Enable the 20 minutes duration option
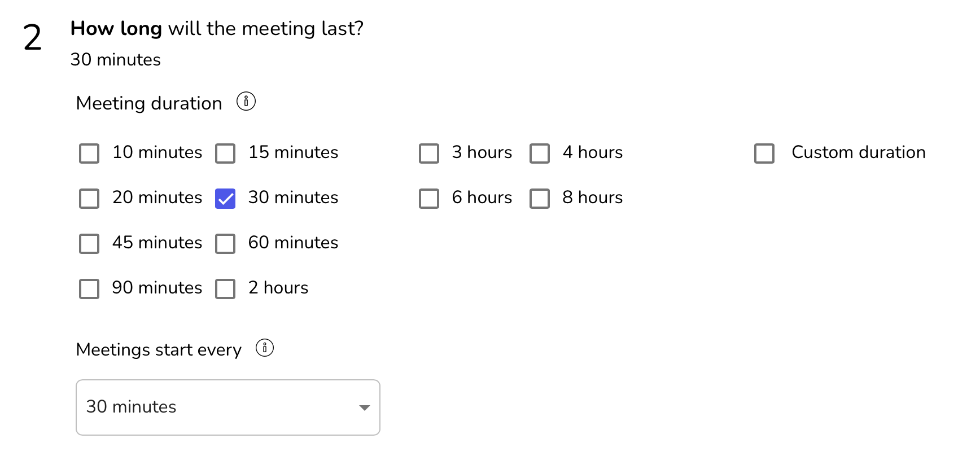The height and width of the screenshot is (456, 980). click(89, 198)
